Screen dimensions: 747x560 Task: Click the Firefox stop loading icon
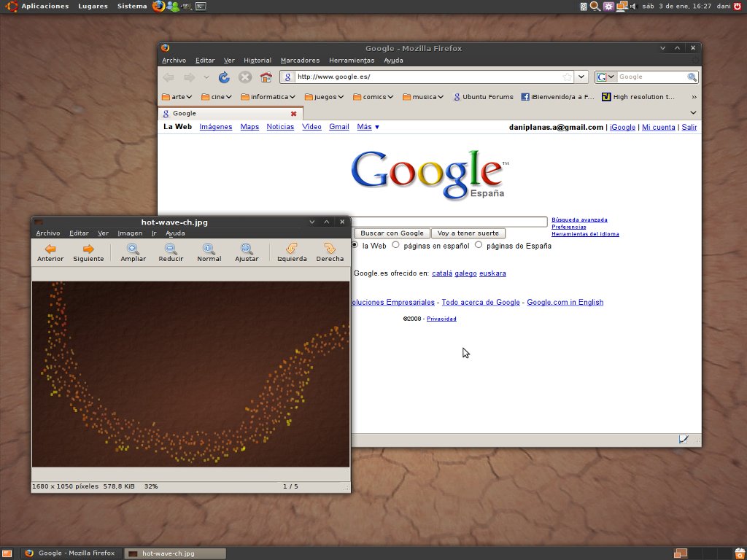245,77
